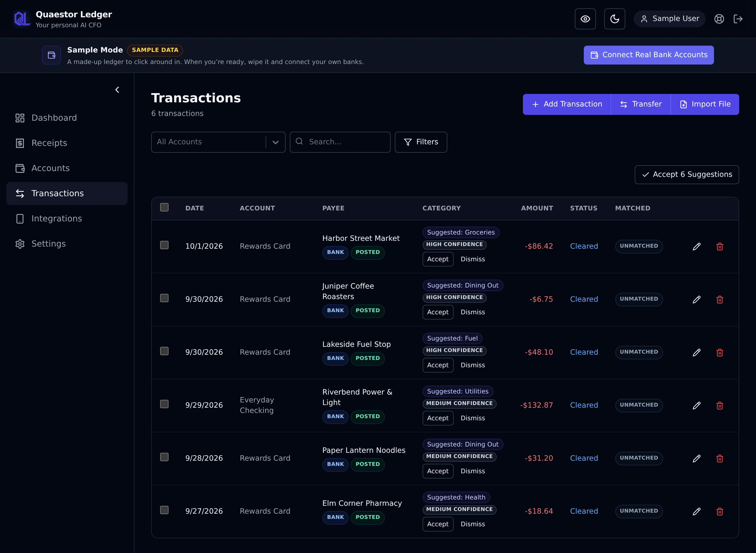Image resolution: width=756 pixels, height=553 pixels.
Task: Click the Quaestor Ledger logo icon
Action: click(22, 19)
